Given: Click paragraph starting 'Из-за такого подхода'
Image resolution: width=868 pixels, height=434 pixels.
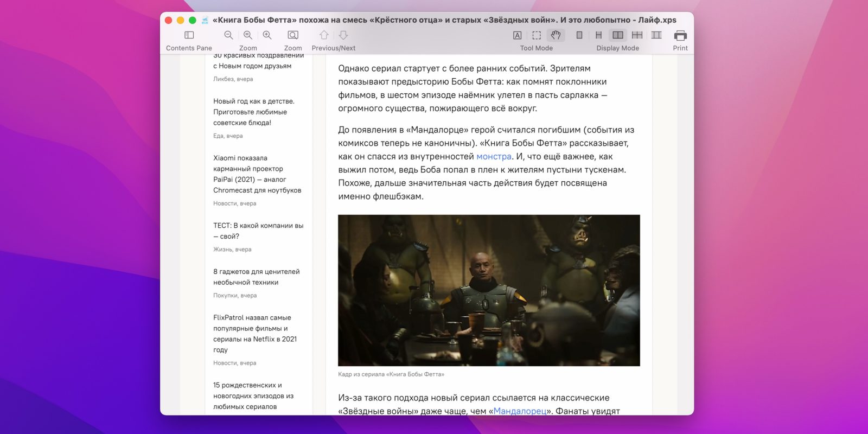Looking at the screenshot, I should [479, 405].
